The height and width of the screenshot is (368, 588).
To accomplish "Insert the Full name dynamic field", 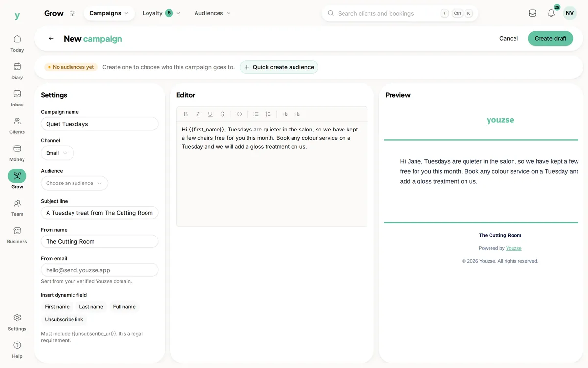I will click(124, 307).
